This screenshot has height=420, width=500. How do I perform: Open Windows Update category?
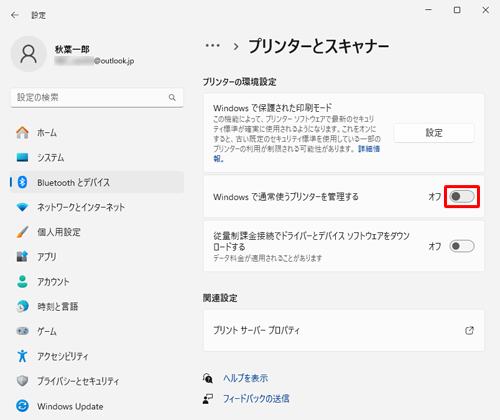pyautogui.click(x=97, y=406)
